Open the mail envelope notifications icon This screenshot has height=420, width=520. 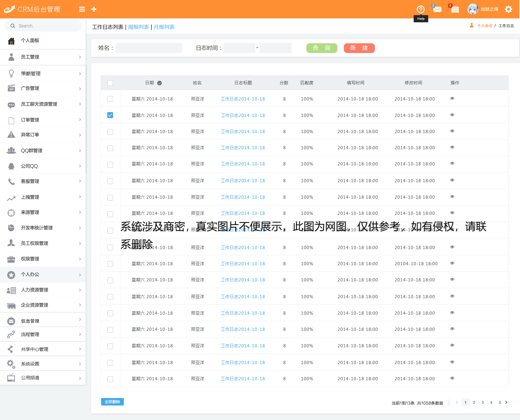(x=437, y=9)
